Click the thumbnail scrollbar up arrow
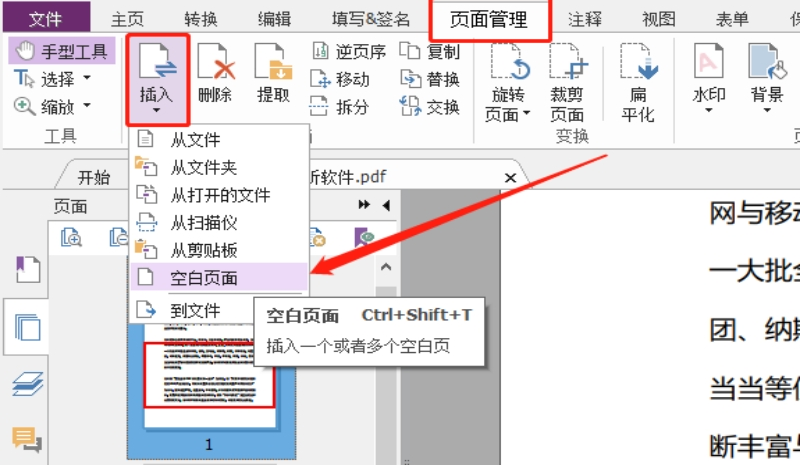The height and width of the screenshot is (465, 800). coord(386,267)
